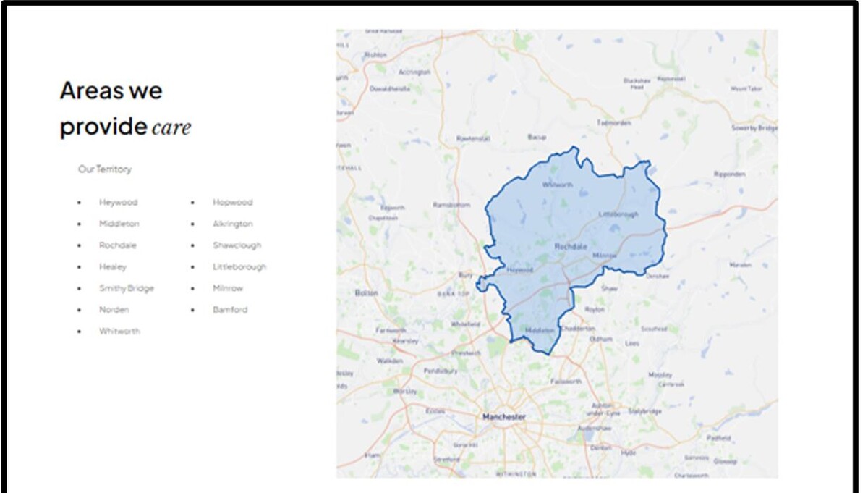868x493 pixels.
Task: Select Shawclough from the areas list
Action: click(237, 245)
